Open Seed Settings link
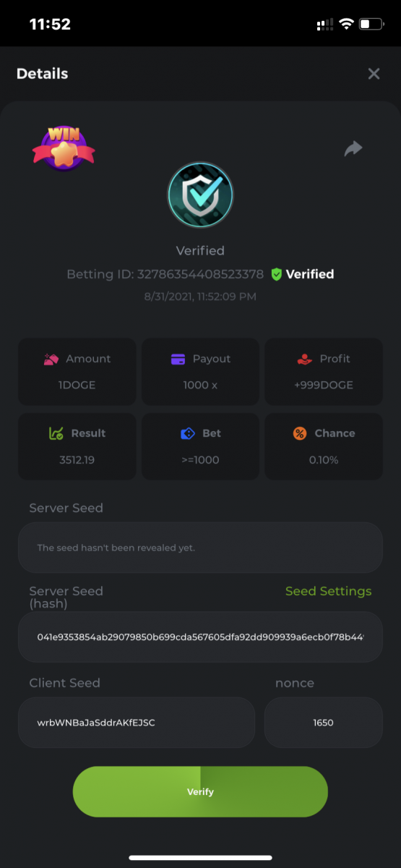Screen dimensions: 401x868 (328, 591)
